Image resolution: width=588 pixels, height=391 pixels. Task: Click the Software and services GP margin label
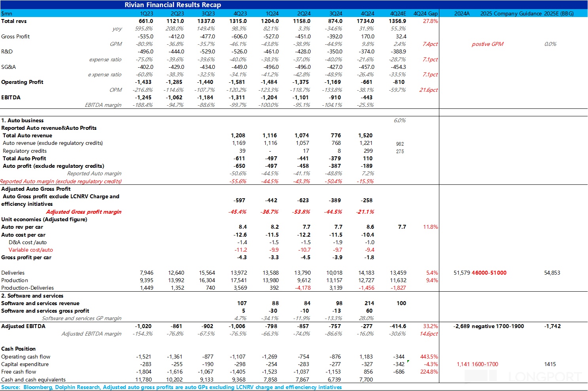(x=81, y=318)
